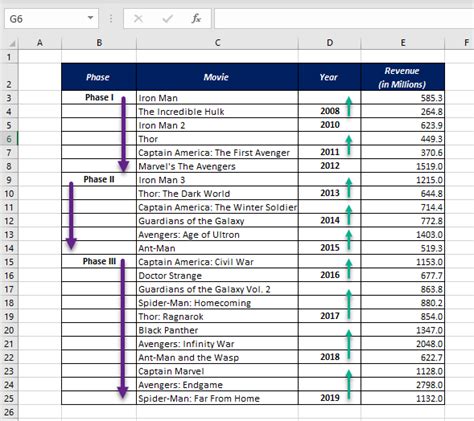
Task: Select Spider-Man: Homecoming cell
Action: 217,303
